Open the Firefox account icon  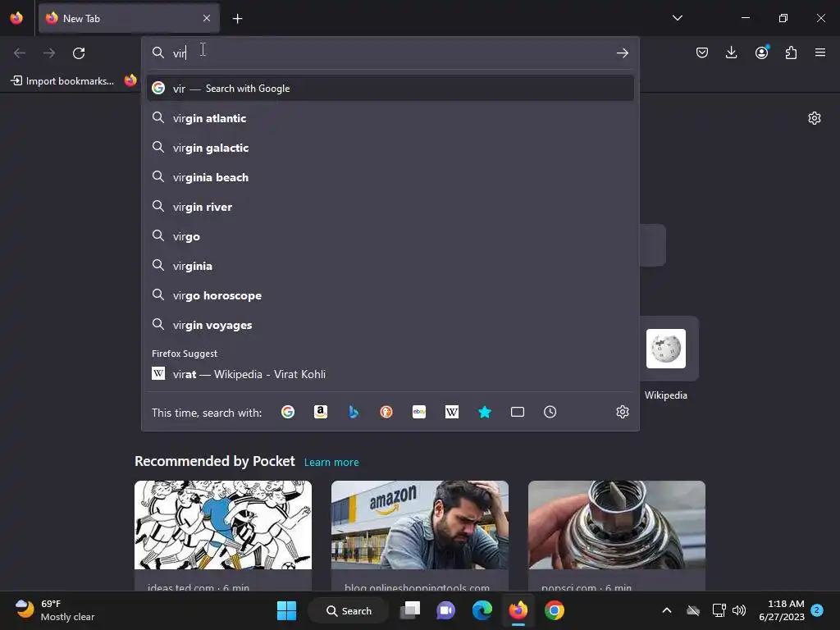point(761,52)
